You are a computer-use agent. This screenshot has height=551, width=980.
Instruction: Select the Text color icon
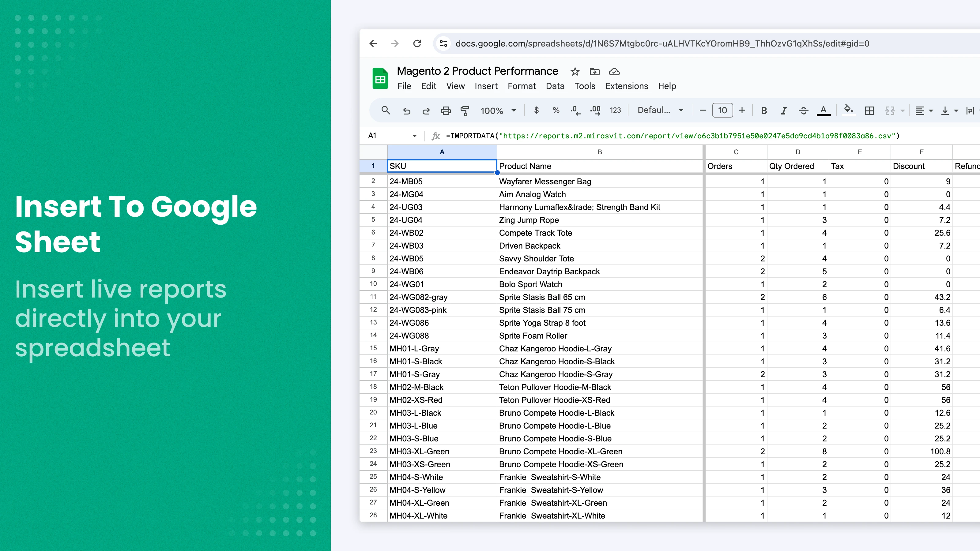(823, 110)
